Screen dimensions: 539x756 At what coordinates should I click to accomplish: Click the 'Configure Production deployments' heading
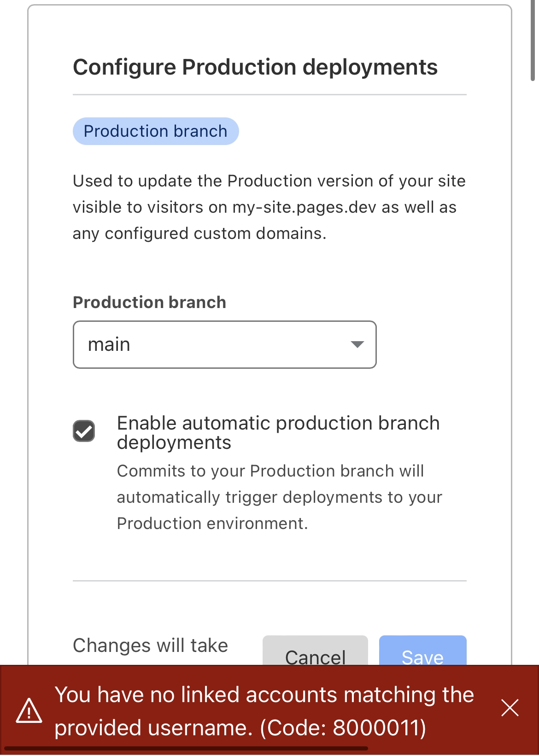255,67
